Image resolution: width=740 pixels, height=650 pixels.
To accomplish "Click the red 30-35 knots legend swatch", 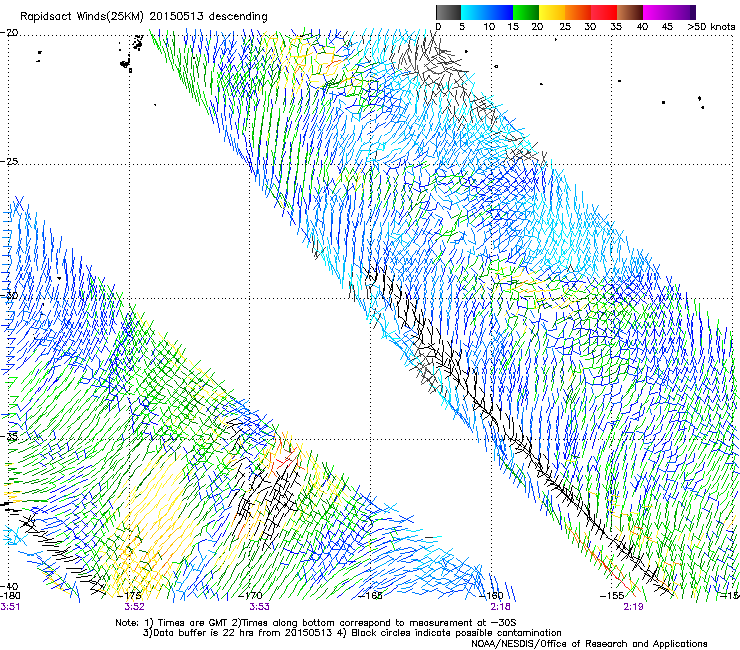I will 604,12.
